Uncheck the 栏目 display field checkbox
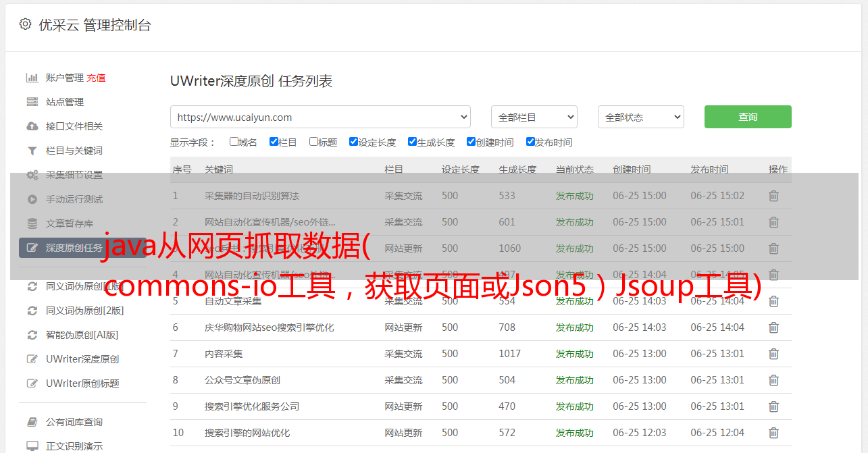This screenshot has height=453, width=868. pos(274,142)
